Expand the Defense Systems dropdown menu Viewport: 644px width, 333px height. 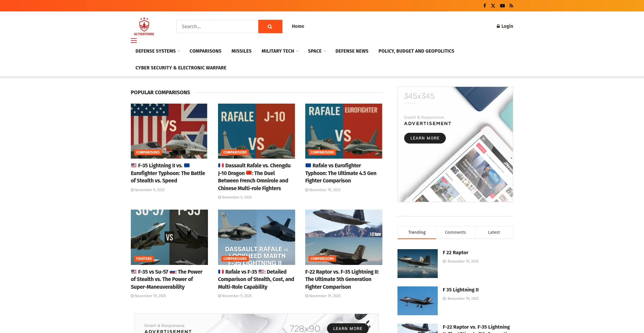pyautogui.click(x=158, y=51)
